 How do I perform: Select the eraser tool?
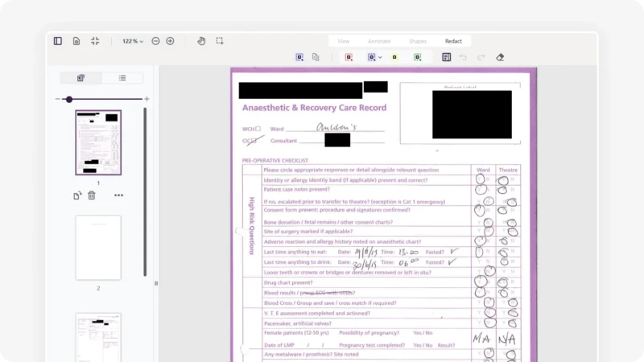pyautogui.click(x=500, y=57)
